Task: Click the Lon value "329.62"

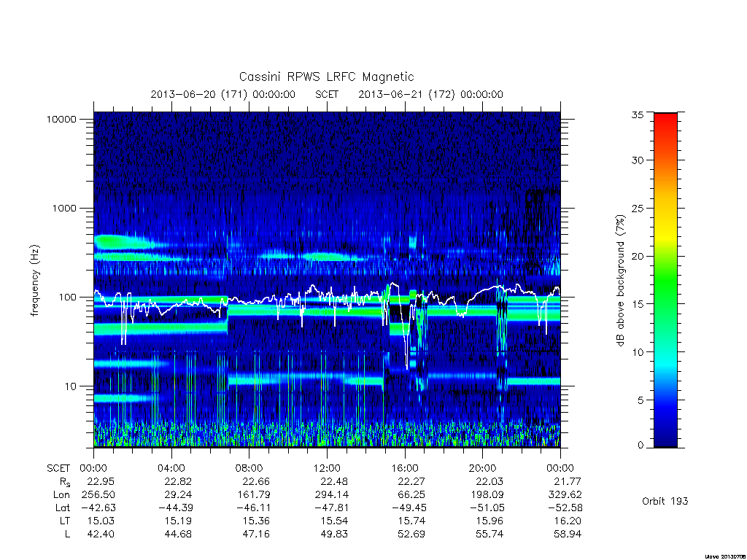Action: (565, 495)
